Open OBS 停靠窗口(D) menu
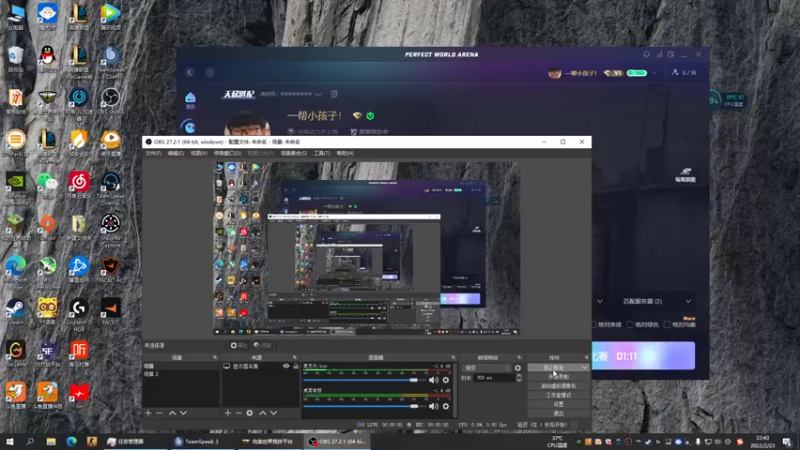The height and width of the screenshot is (450, 800). [228, 153]
